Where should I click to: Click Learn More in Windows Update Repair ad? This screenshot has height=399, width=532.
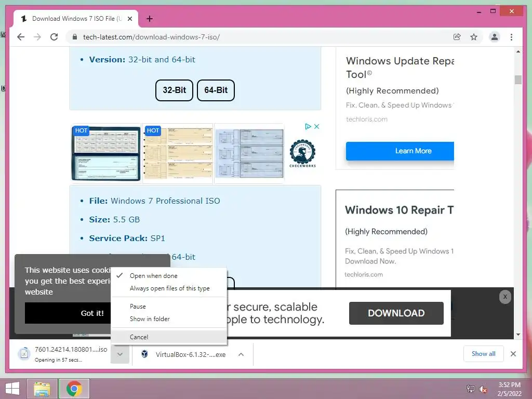(400, 151)
